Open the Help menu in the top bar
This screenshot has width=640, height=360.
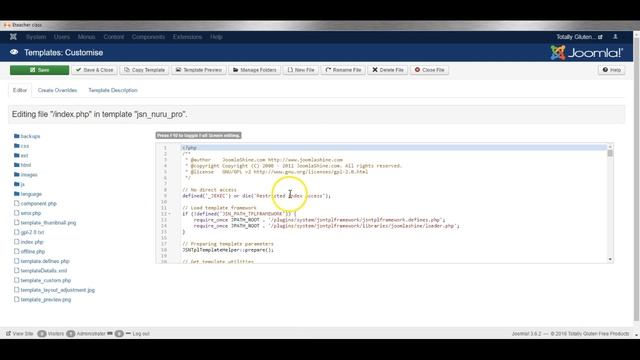tap(216, 37)
